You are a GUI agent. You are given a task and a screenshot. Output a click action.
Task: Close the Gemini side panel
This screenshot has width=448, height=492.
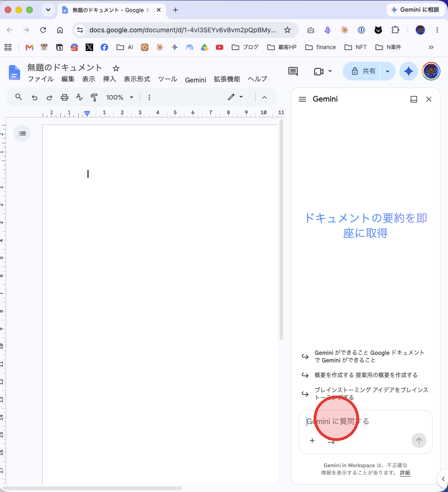[428, 99]
